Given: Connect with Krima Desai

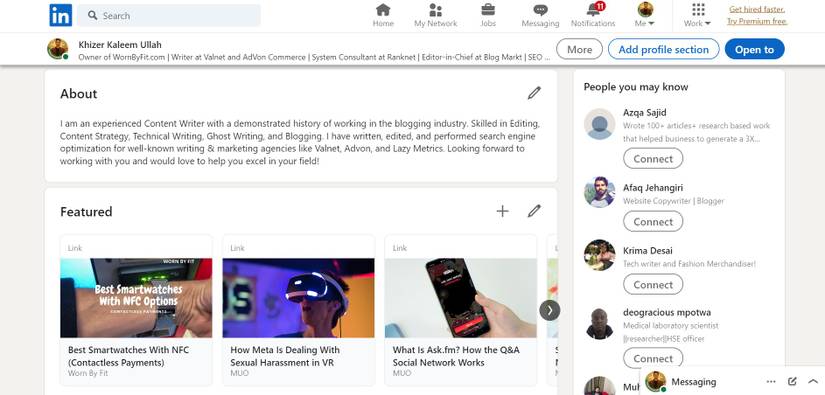Looking at the screenshot, I should click(x=653, y=285).
